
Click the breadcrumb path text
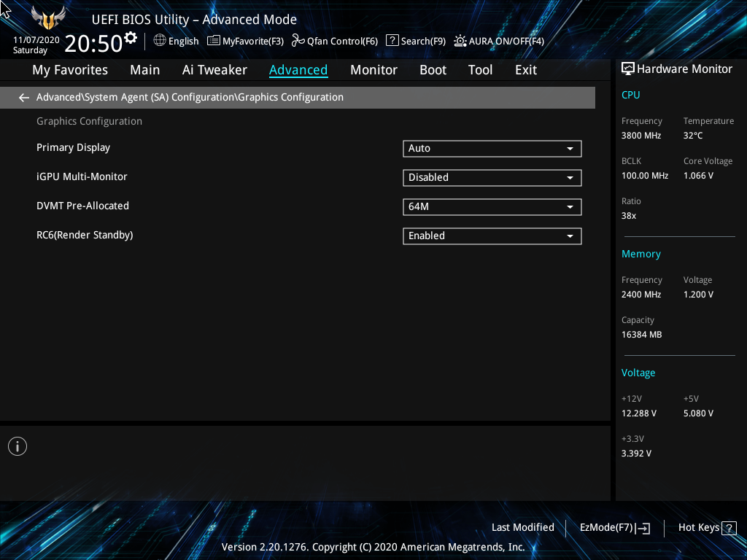190,97
